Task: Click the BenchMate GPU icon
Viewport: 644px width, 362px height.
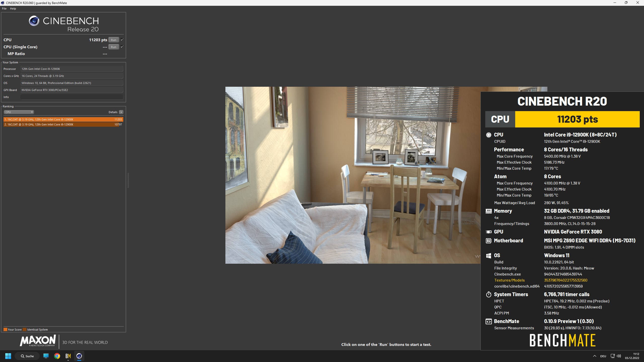Action: tap(489, 232)
